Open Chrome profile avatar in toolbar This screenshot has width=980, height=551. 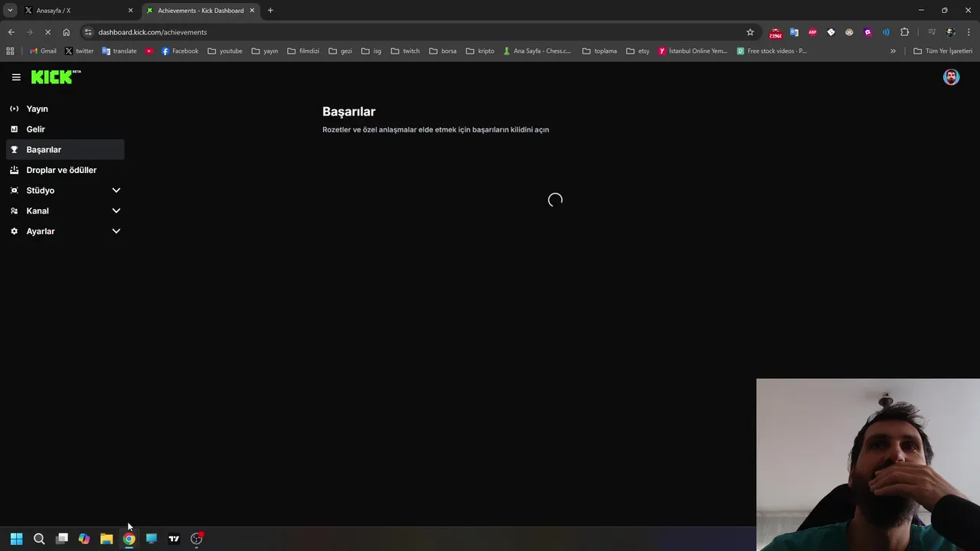click(951, 32)
